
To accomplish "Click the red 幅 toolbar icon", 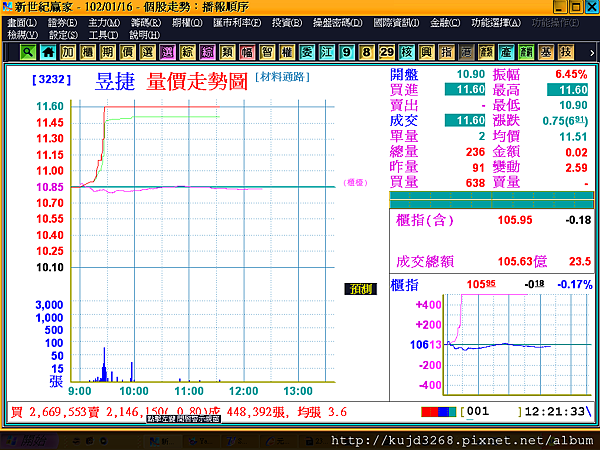I will click(247, 52).
